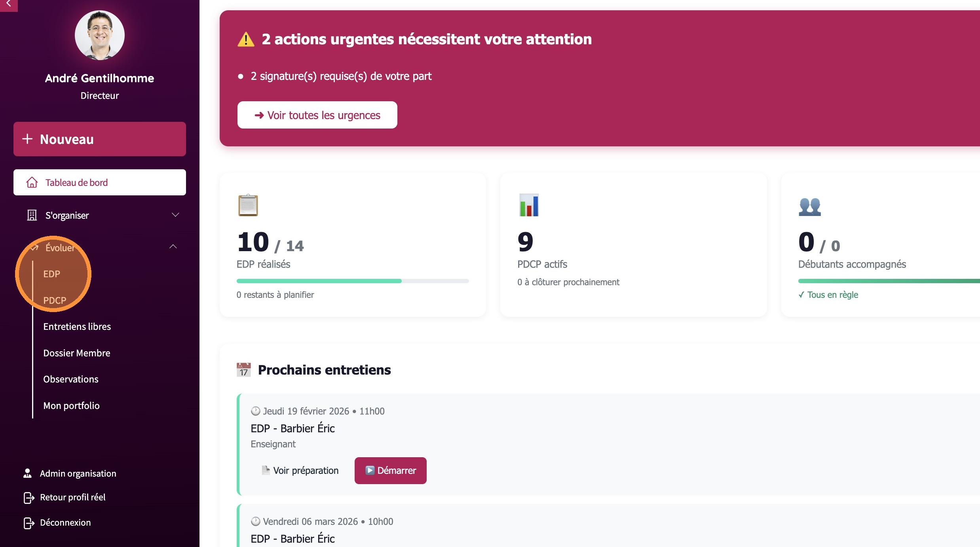
Task: Click the sidebar collapse arrow icon
Action: [8, 4]
